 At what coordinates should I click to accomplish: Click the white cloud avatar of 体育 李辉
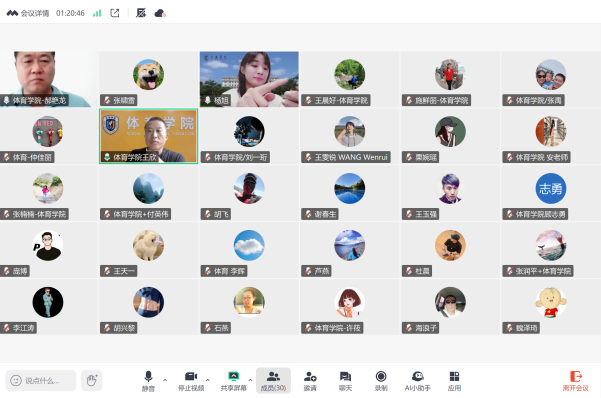coord(249,245)
